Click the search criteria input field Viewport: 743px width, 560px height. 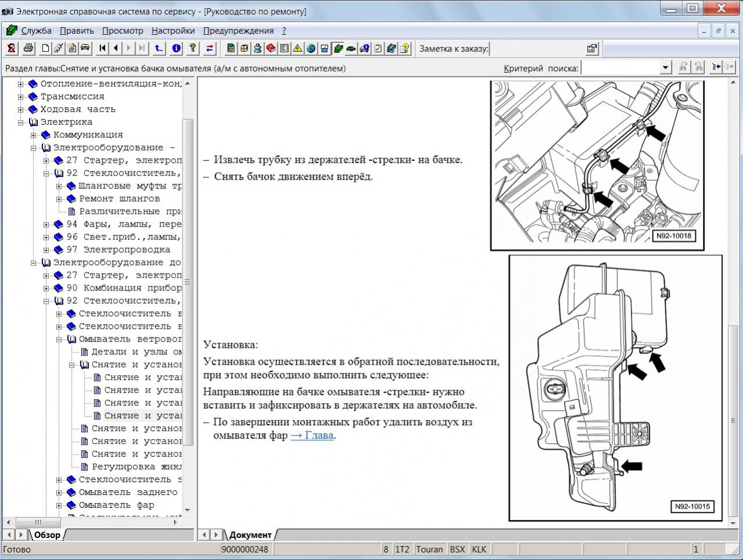pyautogui.click(x=621, y=68)
